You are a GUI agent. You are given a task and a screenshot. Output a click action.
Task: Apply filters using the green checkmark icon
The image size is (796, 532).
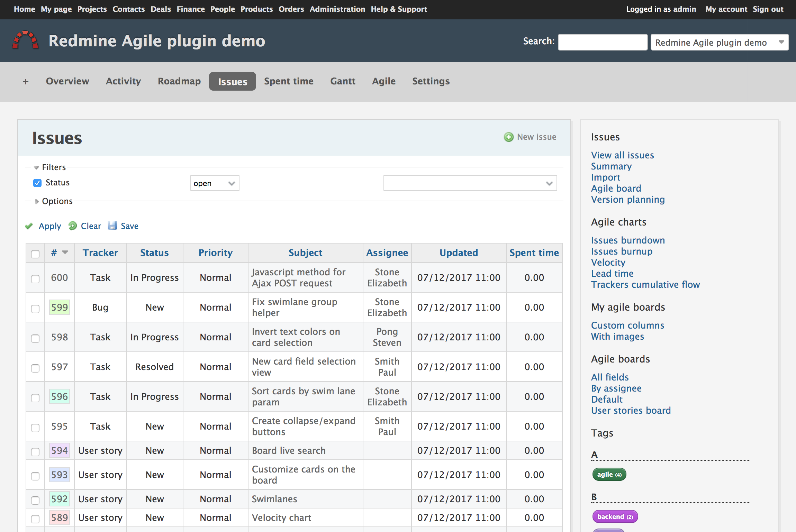pos(29,226)
